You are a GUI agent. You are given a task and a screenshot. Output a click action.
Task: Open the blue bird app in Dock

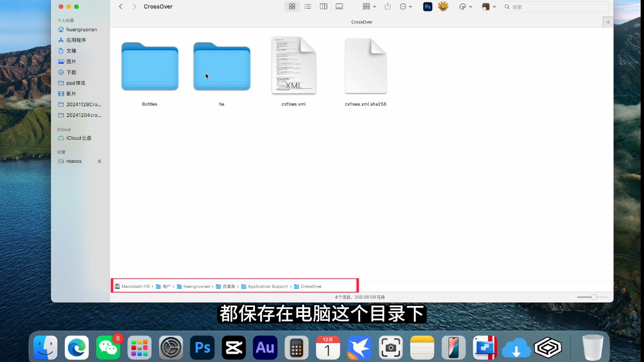[x=359, y=348]
